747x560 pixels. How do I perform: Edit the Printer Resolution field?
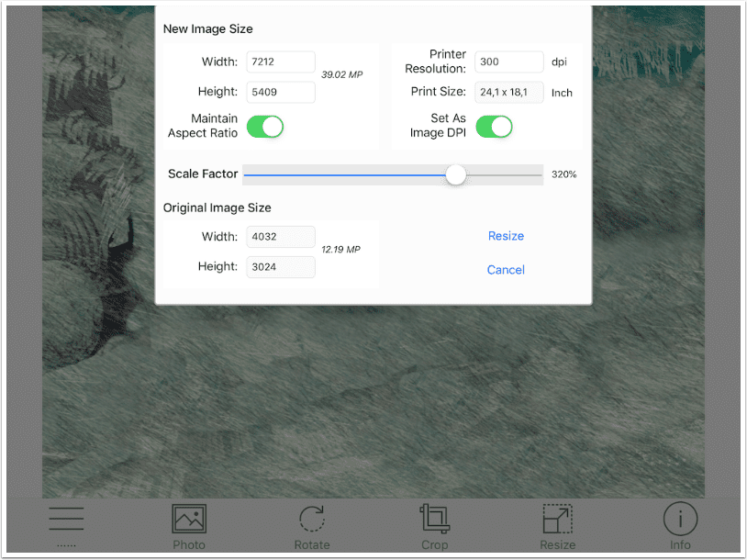tap(509, 62)
